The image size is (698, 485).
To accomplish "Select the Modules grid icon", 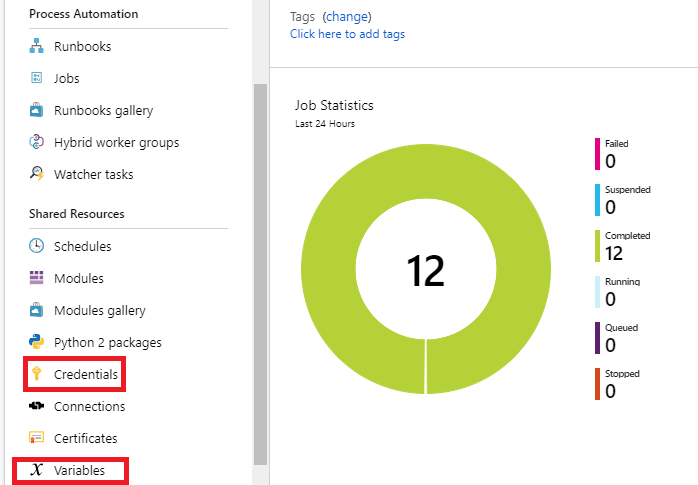I will (37, 278).
